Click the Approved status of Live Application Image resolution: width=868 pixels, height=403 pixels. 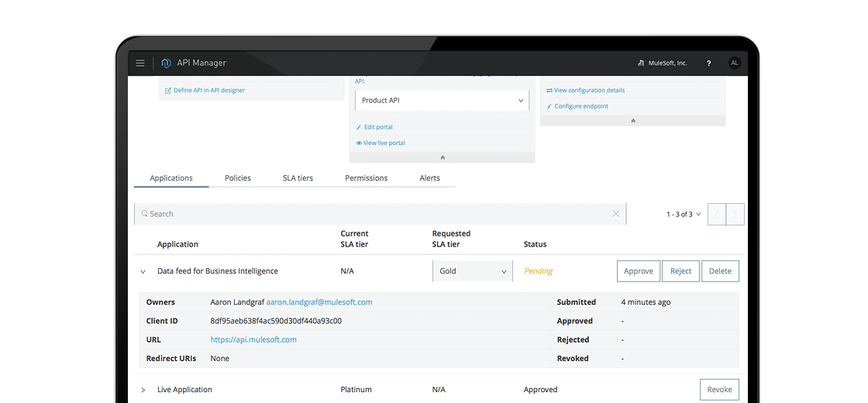point(540,390)
